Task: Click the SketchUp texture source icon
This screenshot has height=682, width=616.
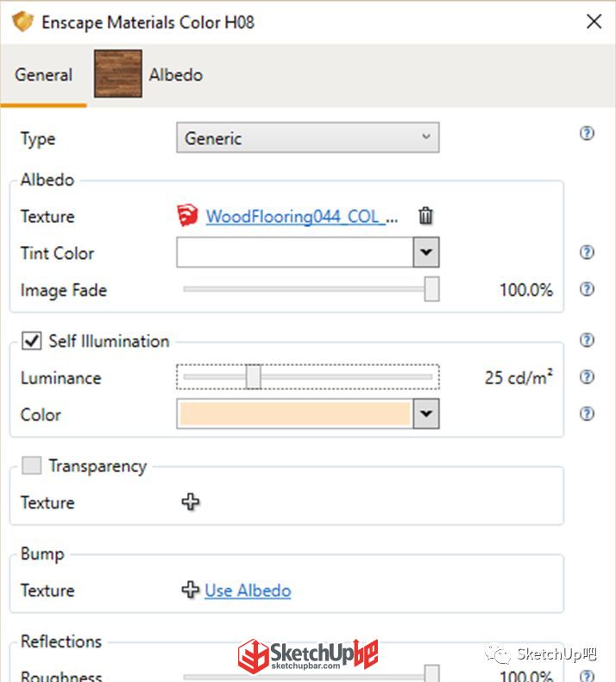Action: (x=187, y=215)
